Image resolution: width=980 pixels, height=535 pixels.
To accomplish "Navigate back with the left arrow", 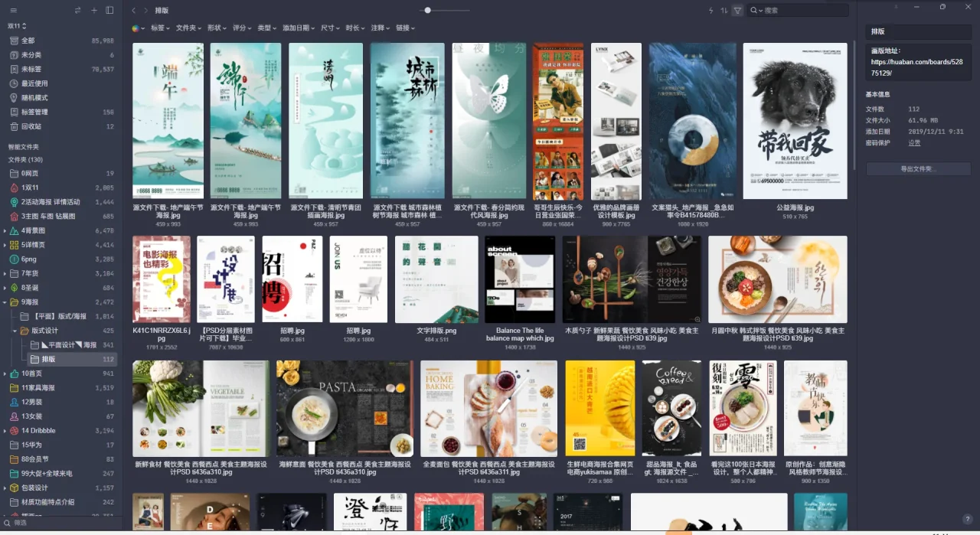I will pyautogui.click(x=134, y=11).
